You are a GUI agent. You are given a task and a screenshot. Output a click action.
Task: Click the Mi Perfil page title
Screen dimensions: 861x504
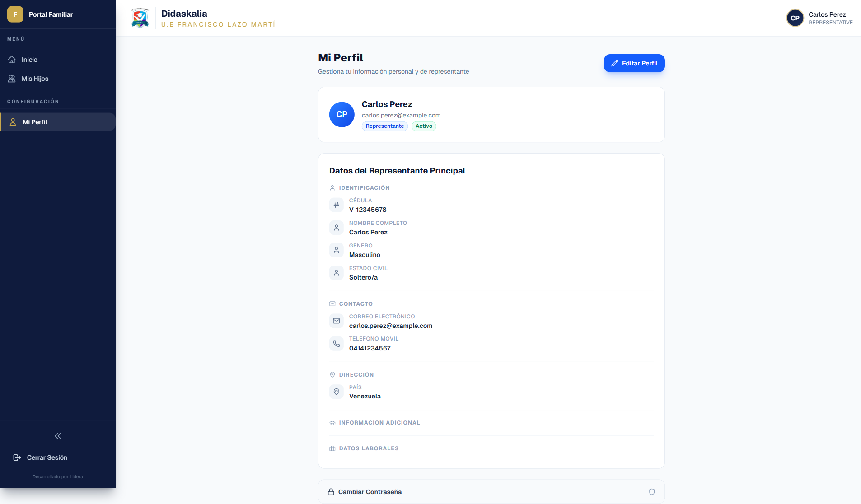[x=341, y=58]
